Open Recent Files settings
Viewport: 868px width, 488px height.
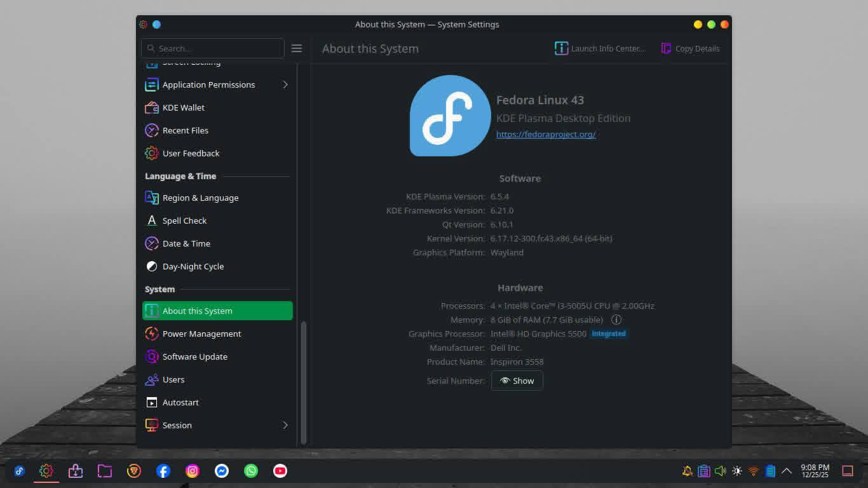217,130
